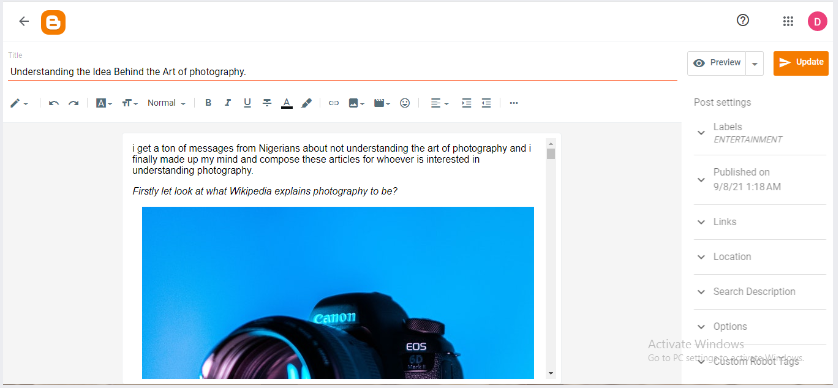Screen dimensions: 838x388
Task: Click the Preview button
Action: tap(716, 63)
